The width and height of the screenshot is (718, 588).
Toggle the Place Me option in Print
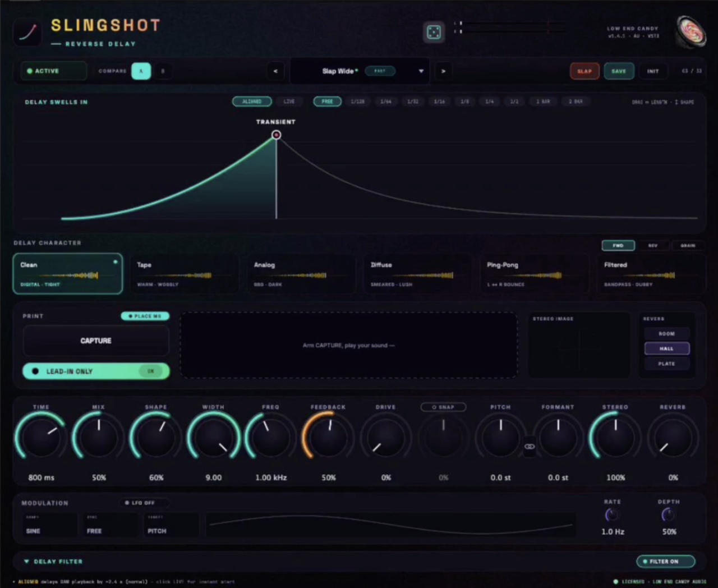tap(145, 316)
